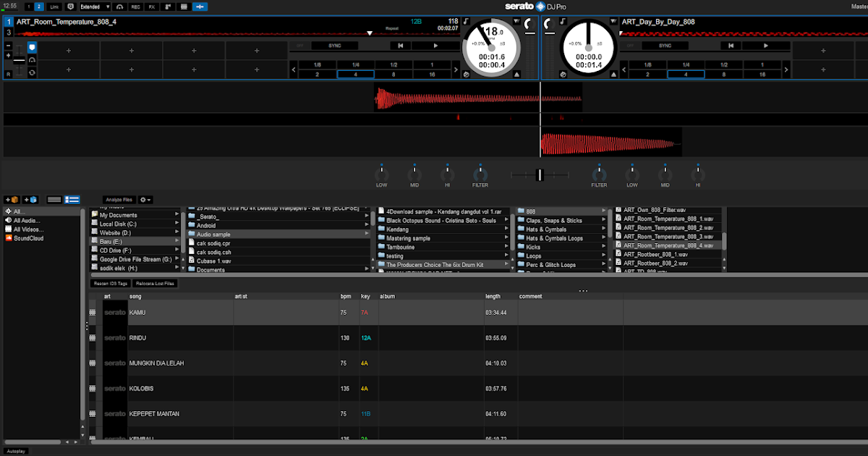Click the add crate icon
Image resolution: width=868 pixels, height=456 pixels.
click(x=12, y=199)
